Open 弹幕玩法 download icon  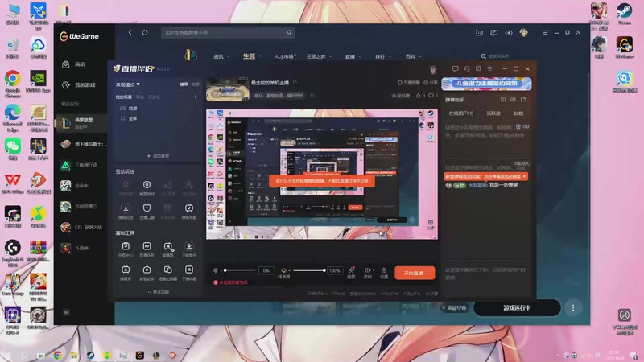(126, 211)
